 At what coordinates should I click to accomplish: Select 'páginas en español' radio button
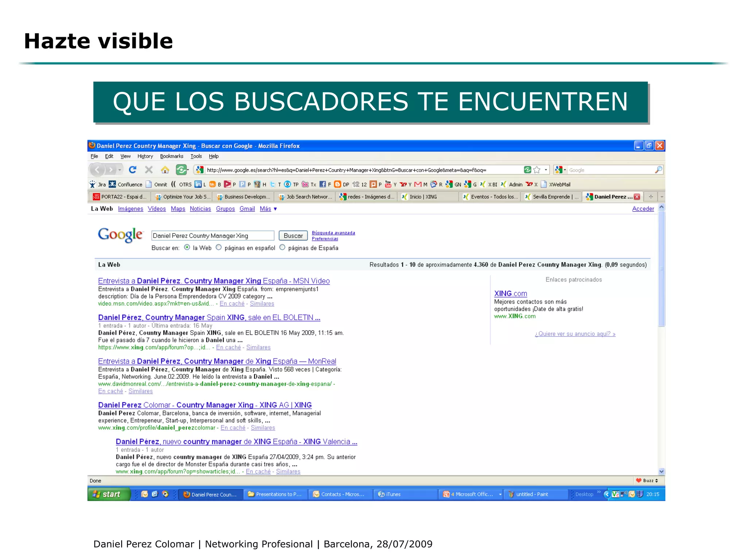[219, 247]
